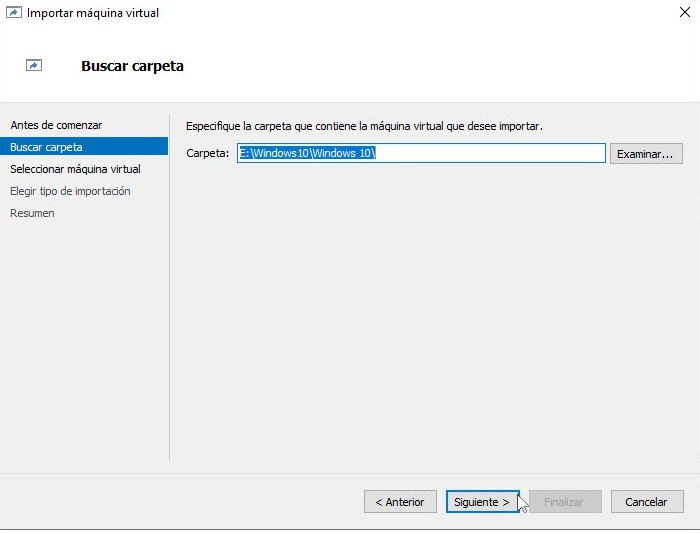Click the Carpeta field label
700x534 pixels.
tap(207, 153)
